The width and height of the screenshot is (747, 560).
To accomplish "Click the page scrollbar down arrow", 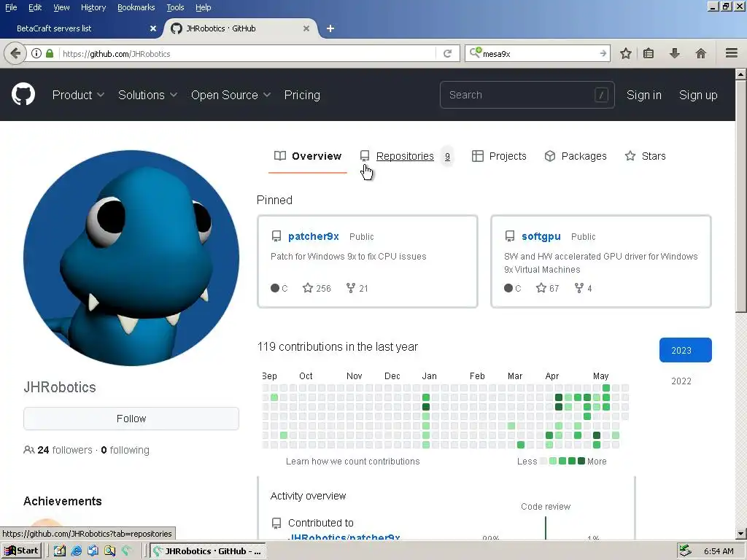I will click(741, 534).
